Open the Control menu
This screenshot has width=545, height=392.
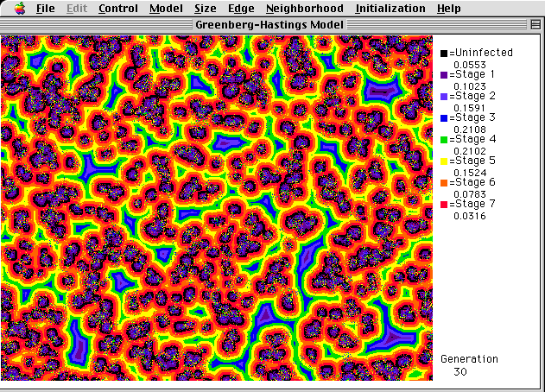click(117, 9)
